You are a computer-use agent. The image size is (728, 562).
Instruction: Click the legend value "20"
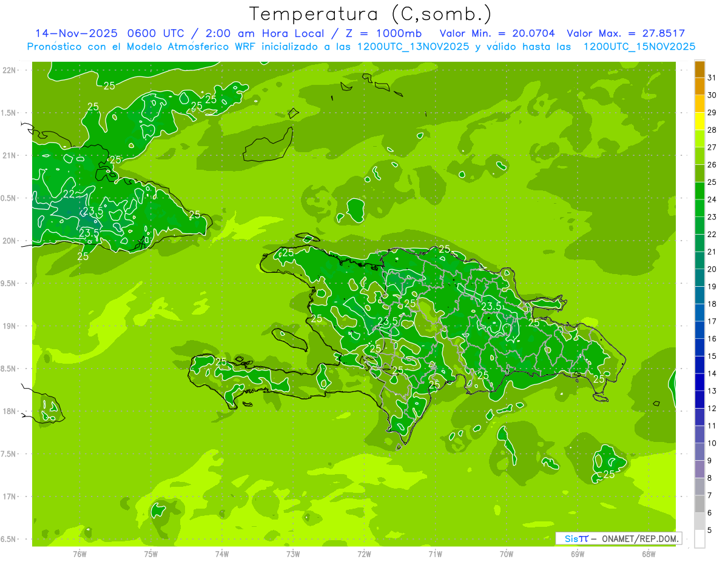[712, 269]
